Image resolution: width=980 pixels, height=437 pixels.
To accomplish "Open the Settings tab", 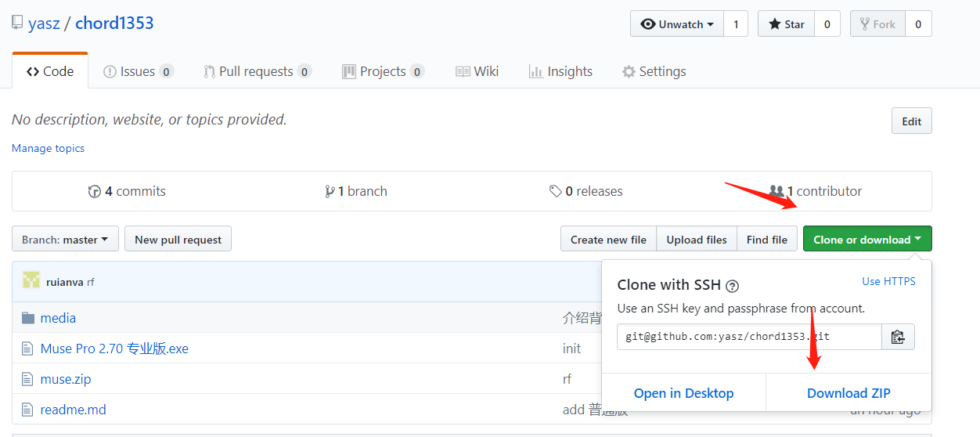I will point(654,71).
